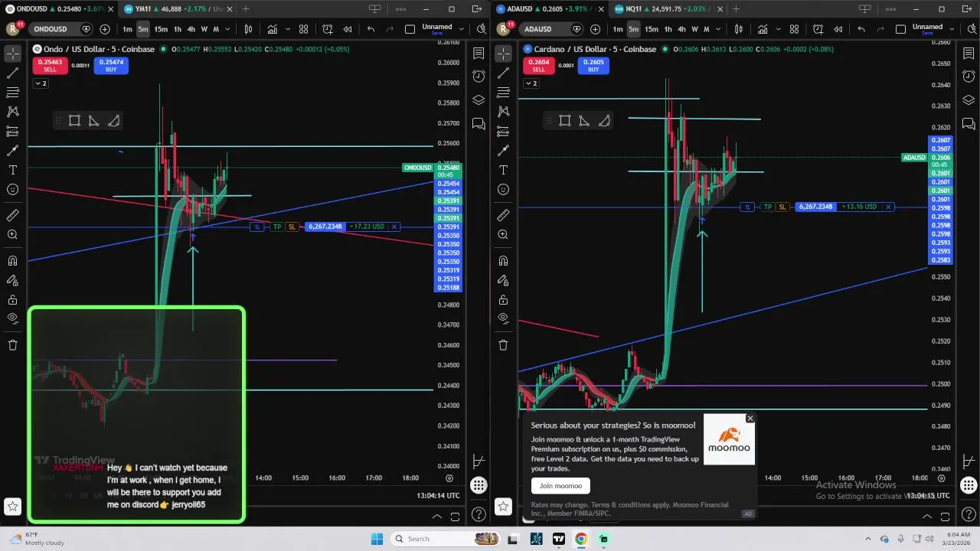The image size is (980, 551).
Task: Select the 1m timeframe in Ondo window
Action: tap(127, 29)
